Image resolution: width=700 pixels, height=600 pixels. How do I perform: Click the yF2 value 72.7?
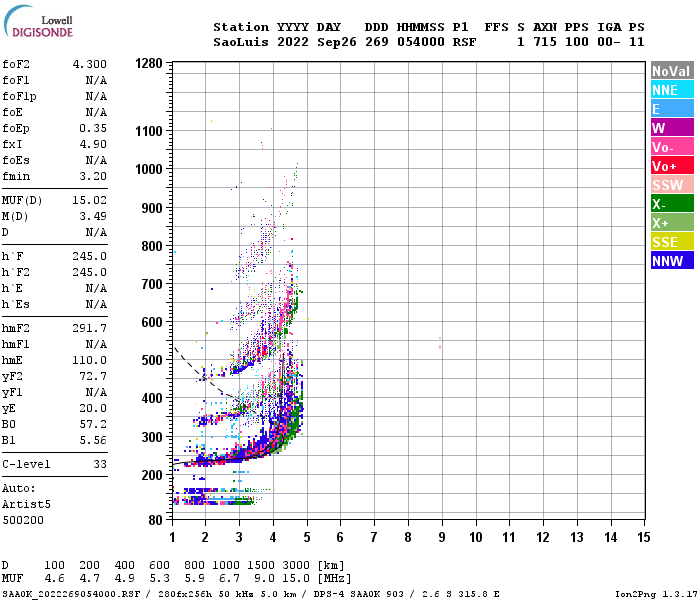tap(93, 376)
